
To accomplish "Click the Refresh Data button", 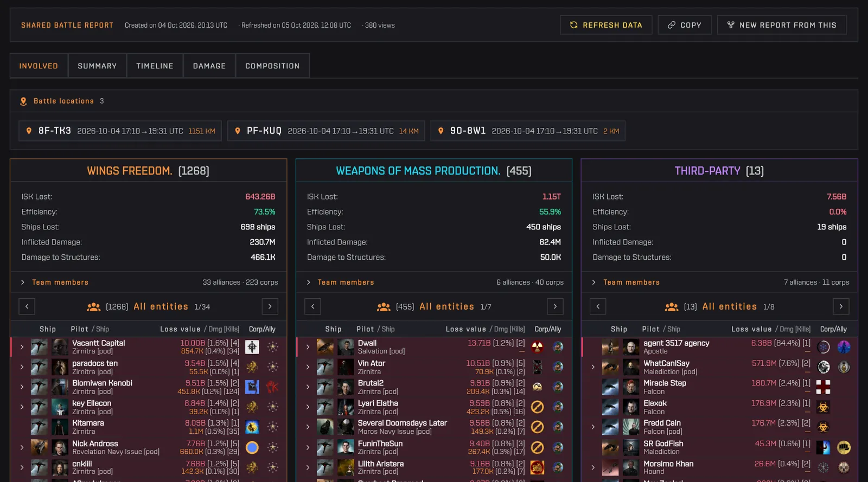I will tap(606, 25).
